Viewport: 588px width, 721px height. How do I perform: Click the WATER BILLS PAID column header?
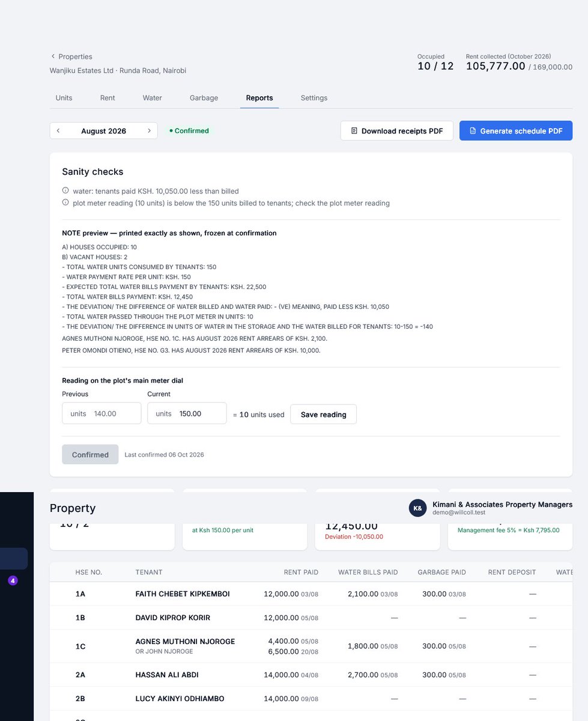click(x=368, y=572)
